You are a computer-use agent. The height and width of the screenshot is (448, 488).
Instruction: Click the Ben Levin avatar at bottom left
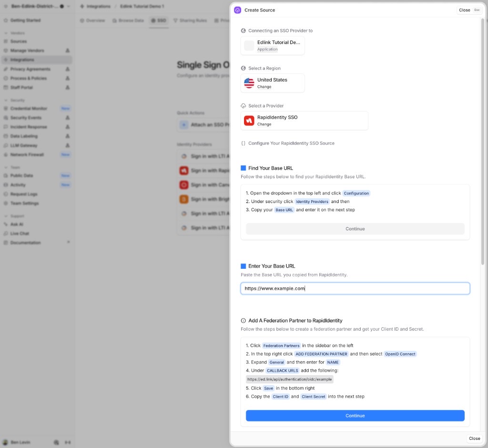[x=5, y=442]
